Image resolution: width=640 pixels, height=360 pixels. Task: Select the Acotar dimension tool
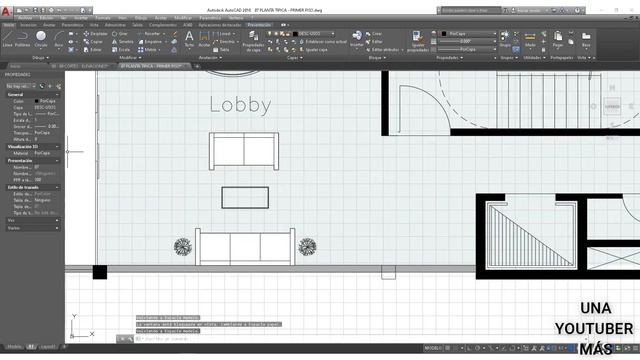pos(204,40)
